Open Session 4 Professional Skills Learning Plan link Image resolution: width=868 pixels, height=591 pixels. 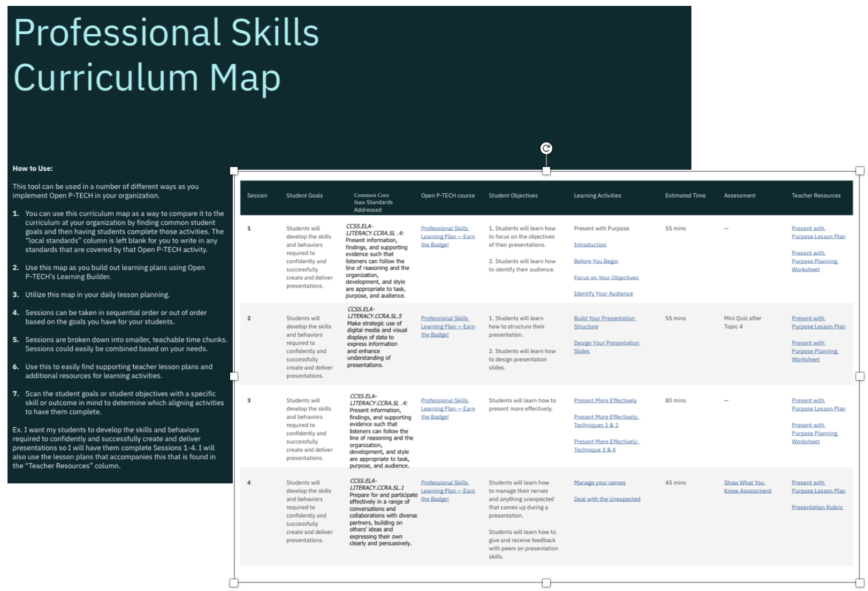(447, 491)
